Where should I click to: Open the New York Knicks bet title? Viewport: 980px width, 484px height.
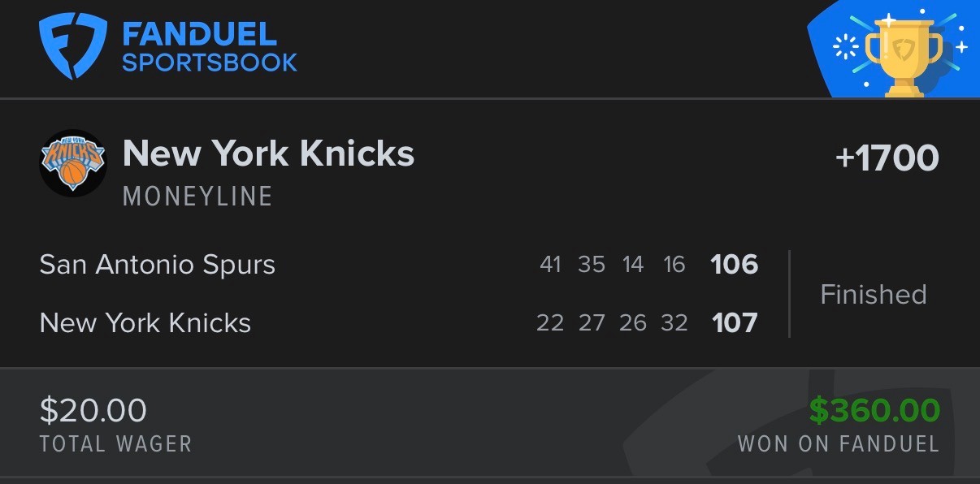click(268, 153)
